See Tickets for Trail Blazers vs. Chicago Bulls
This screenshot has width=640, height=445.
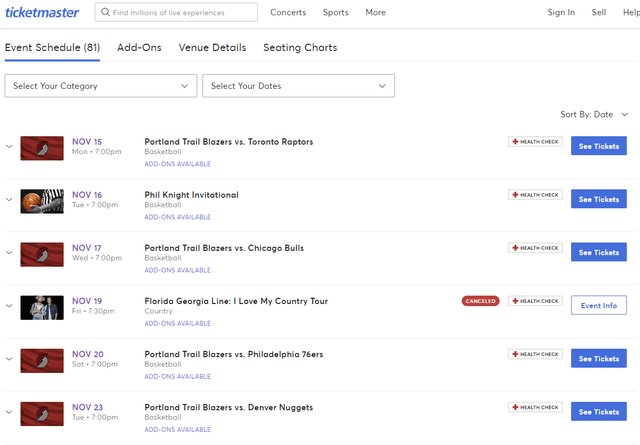click(599, 252)
